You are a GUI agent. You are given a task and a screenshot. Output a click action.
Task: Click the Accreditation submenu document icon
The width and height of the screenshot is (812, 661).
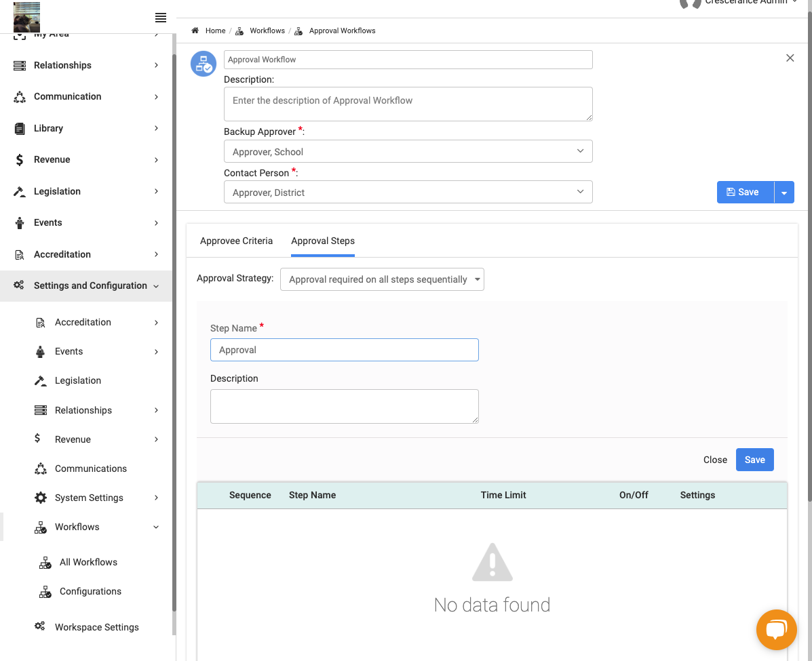point(41,323)
